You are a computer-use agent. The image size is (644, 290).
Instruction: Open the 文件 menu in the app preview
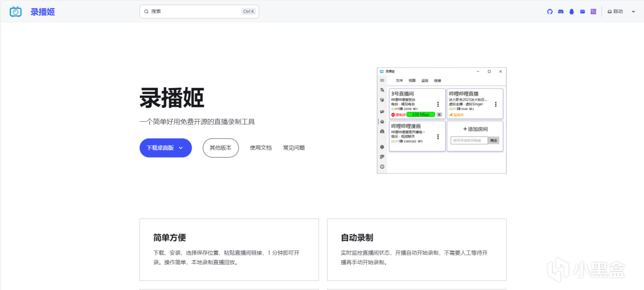pyautogui.click(x=399, y=81)
